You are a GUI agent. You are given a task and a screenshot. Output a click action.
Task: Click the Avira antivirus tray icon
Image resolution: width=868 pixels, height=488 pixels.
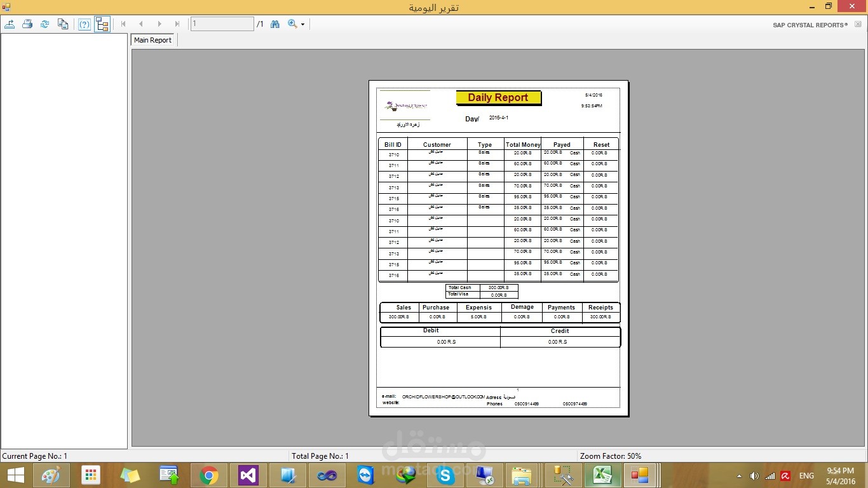(785, 476)
